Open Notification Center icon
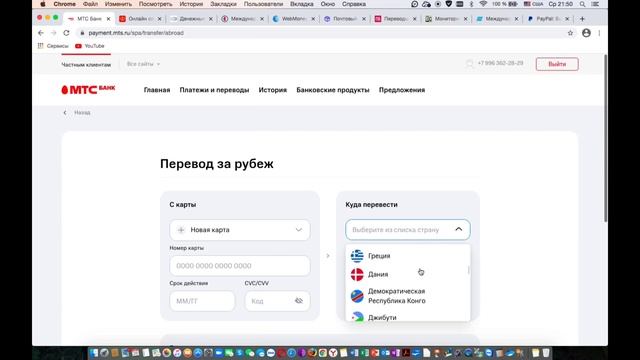Viewport: 640px width, 360px height. (x=596, y=4)
